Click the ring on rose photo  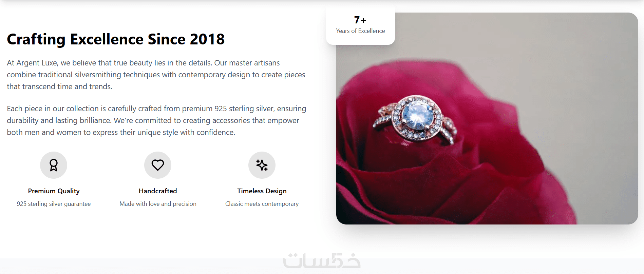[487, 119]
